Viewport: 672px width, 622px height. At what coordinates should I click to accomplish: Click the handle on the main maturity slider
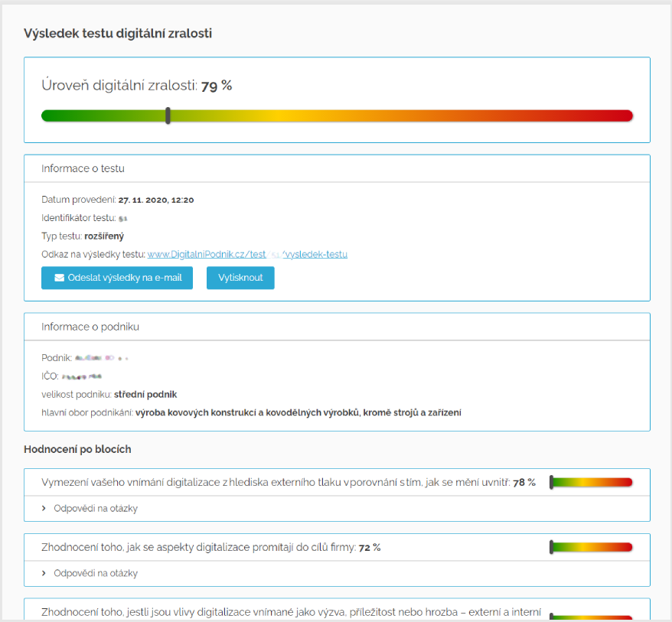point(168,116)
